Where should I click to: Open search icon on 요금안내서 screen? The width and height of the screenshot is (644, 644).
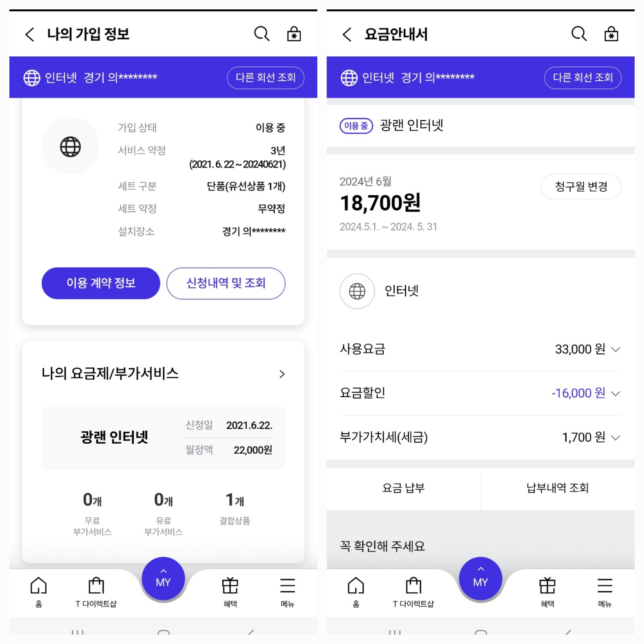(579, 34)
